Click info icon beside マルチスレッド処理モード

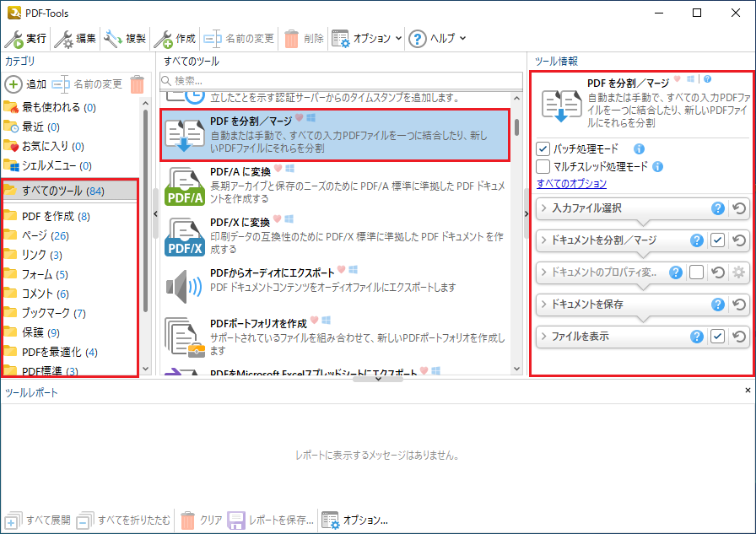point(657,167)
